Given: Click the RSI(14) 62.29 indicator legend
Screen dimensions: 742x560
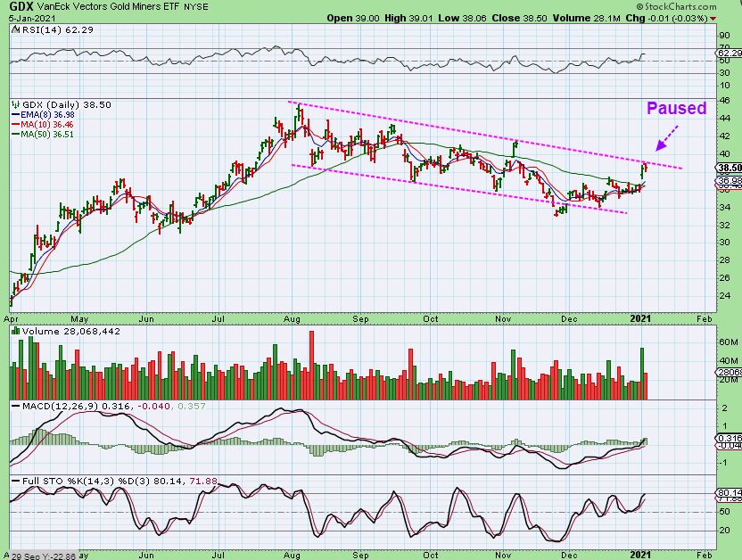Looking at the screenshot, I should click(58, 29).
